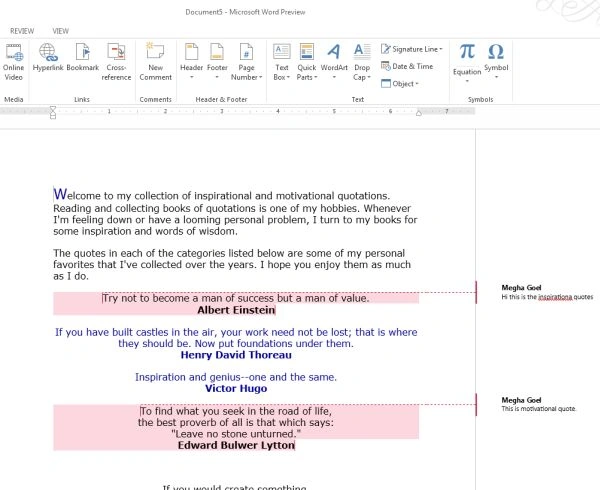The height and width of the screenshot is (490, 600).
Task: Open the Quick Parts icon
Action: tap(307, 52)
